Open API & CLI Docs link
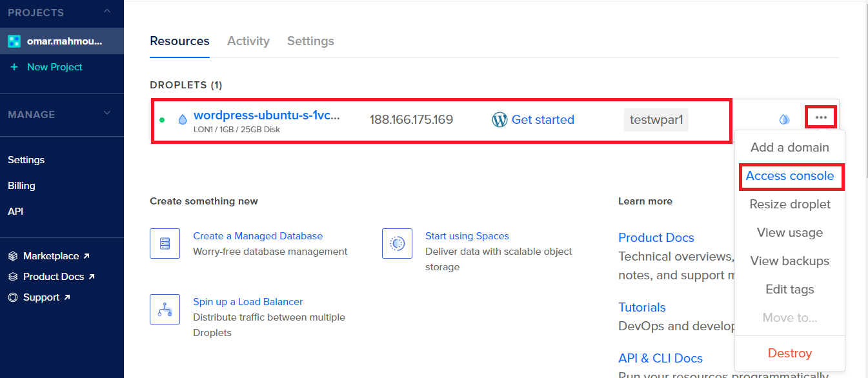Screen dimensions: 868x378 tap(660, 359)
